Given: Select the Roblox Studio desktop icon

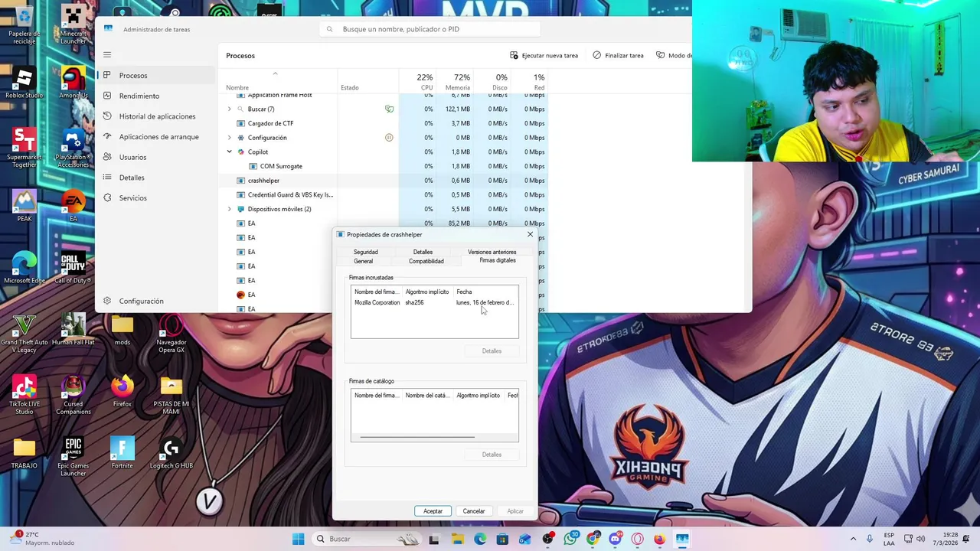Looking at the screenshot, I should (24, 83).
